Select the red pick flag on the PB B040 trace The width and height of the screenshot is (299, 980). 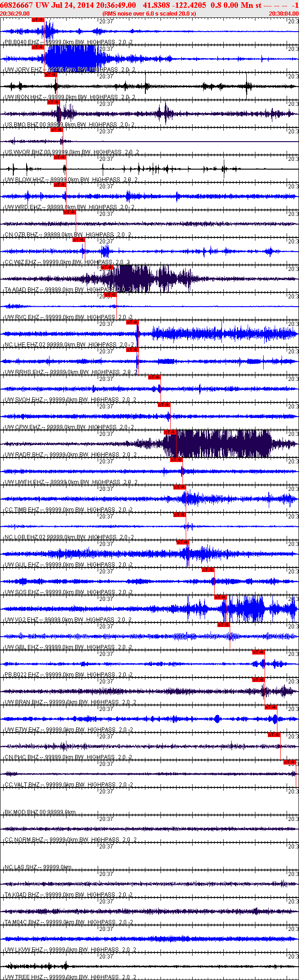[38, 20]
